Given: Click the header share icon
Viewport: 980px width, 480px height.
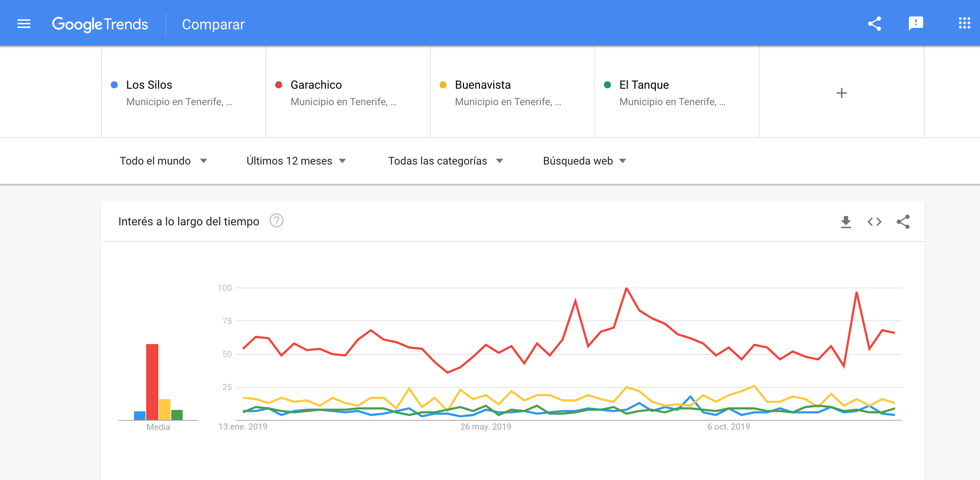Looking at the screenshot, I should 874,24.
